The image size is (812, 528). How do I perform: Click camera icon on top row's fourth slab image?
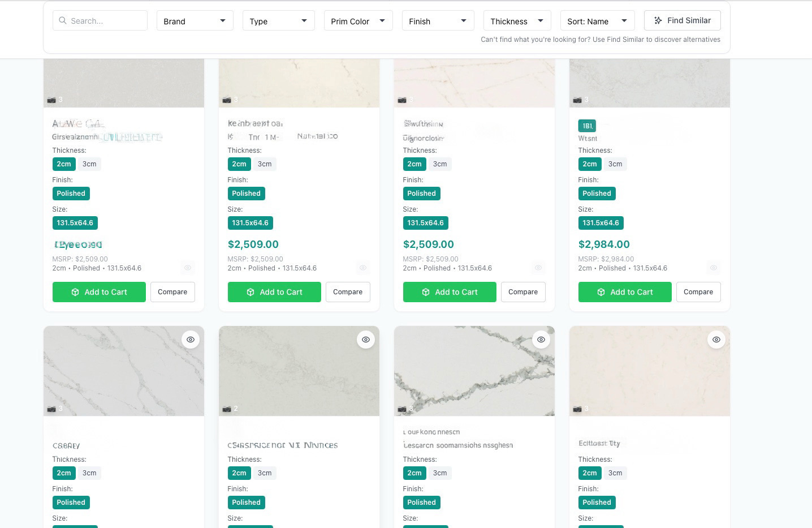[x=577, y=100]
